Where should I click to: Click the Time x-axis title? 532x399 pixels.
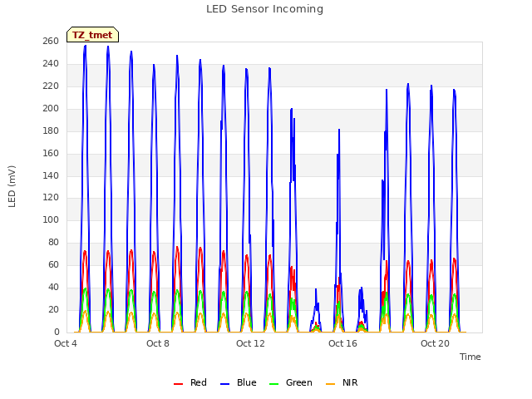[470, 357]
